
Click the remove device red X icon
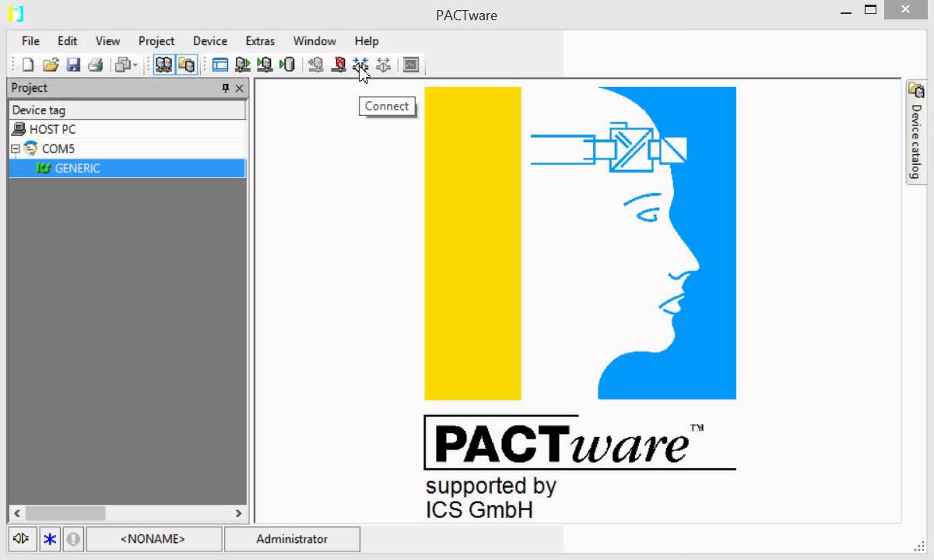click(x=339, y=65)
